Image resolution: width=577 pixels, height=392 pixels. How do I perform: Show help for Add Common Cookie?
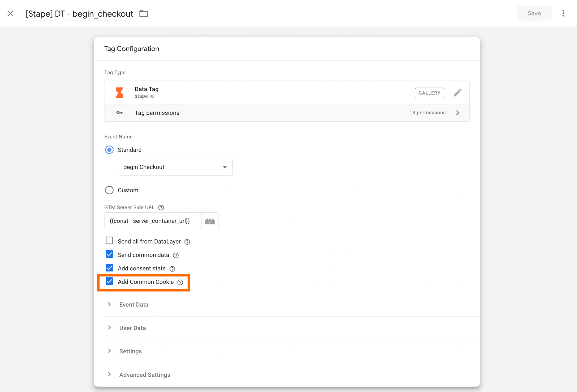[x=180, y=282]
